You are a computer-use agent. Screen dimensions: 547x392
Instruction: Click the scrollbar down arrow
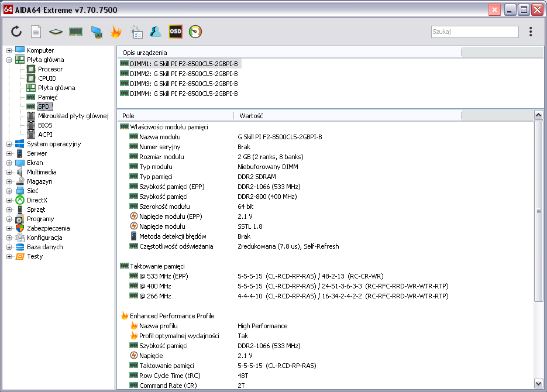(539, 384)
